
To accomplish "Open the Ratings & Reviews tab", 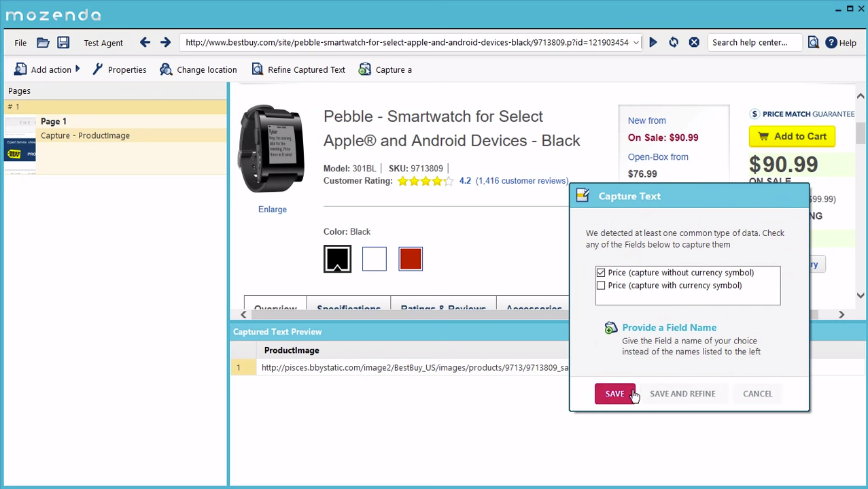I will coord(443,305).
